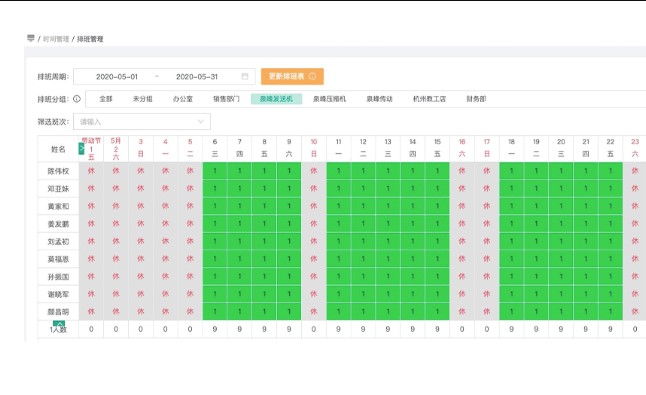This screenshot has width=646, height=395.
Task: Click first row's 休 cell on May 1
Action: (x=91, y=171)
